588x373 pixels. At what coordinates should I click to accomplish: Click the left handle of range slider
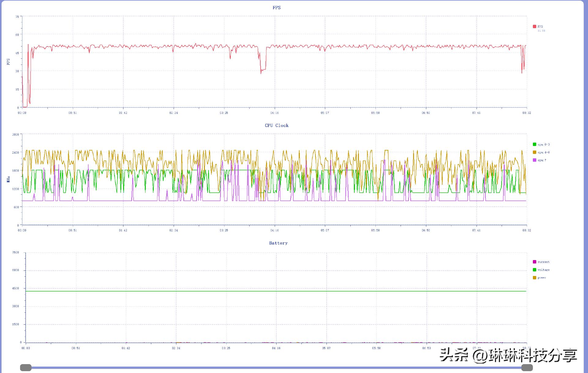pos(26,367)
